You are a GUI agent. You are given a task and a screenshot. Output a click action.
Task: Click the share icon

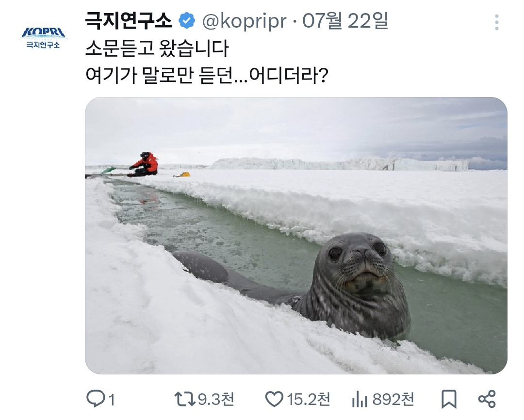[x=487, y=399]
